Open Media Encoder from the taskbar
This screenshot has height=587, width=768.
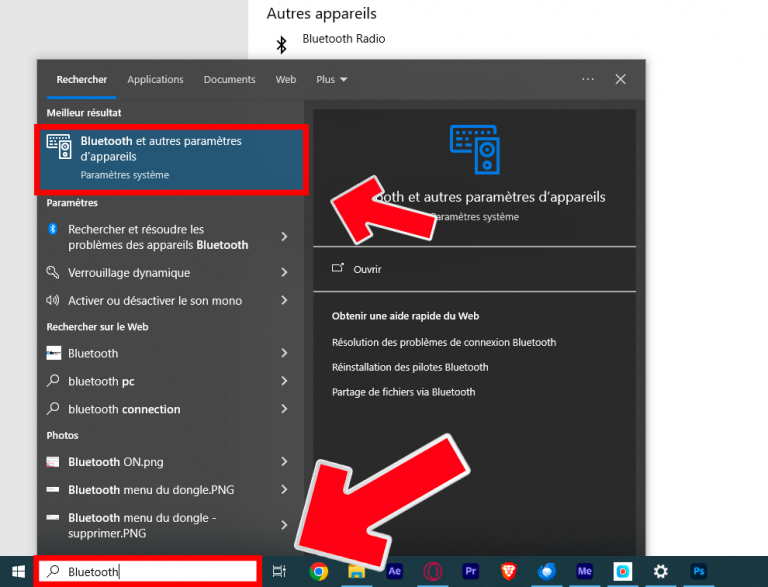pos(584,571)
